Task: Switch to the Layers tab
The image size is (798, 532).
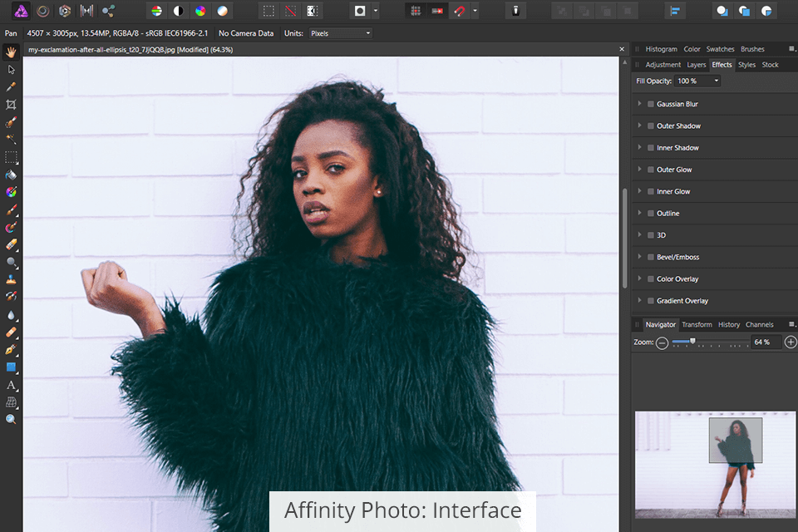Action: 697,65
